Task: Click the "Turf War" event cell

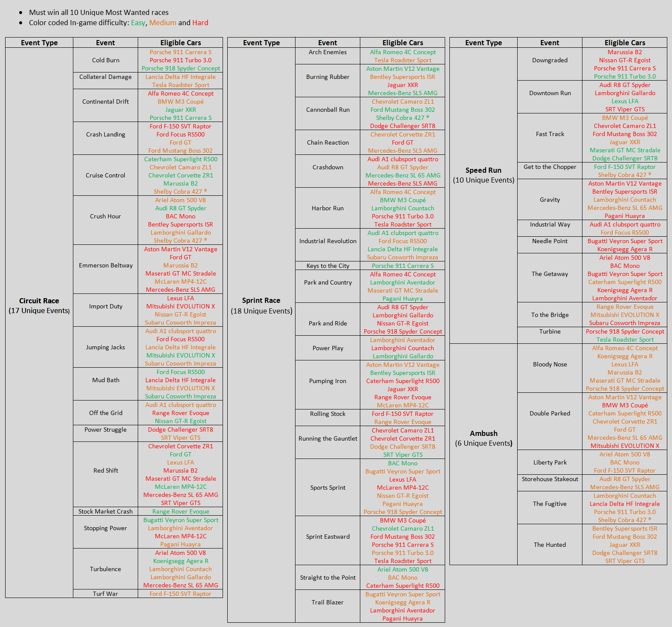Action: [x=105, y=594]
